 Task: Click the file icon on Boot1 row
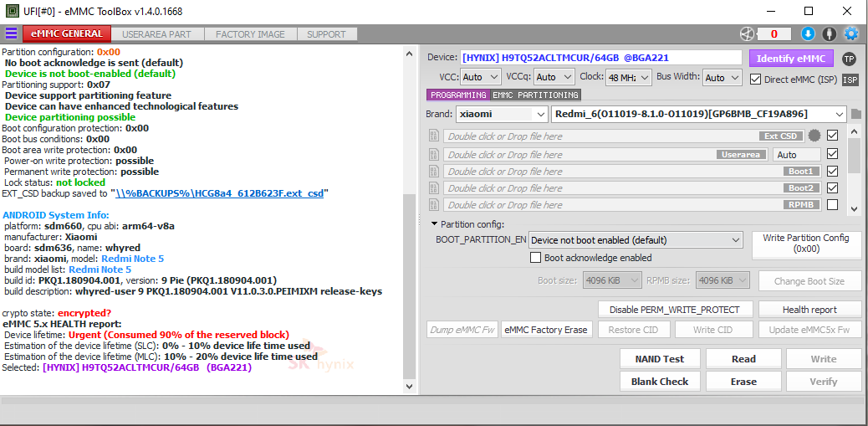pos(435,172)
